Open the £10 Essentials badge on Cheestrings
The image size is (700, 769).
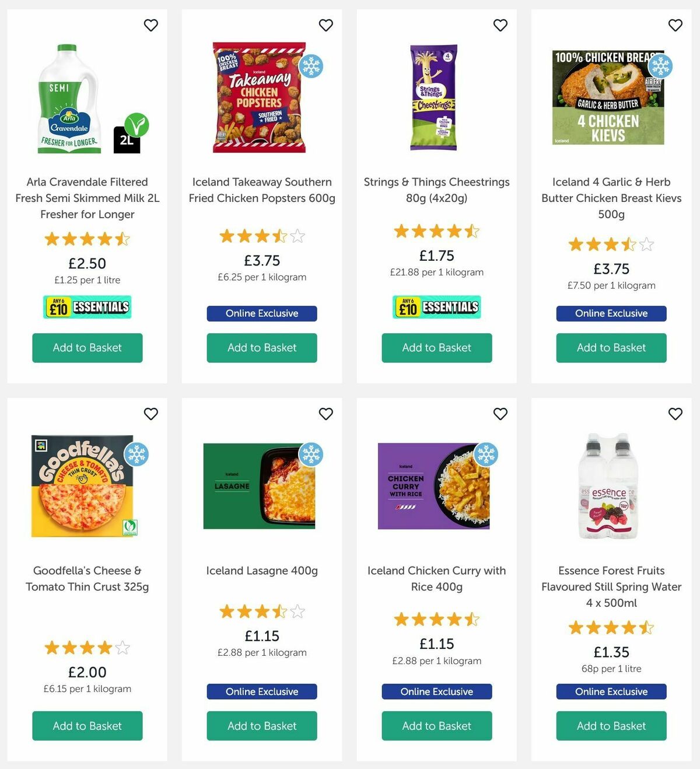point(436,306)
